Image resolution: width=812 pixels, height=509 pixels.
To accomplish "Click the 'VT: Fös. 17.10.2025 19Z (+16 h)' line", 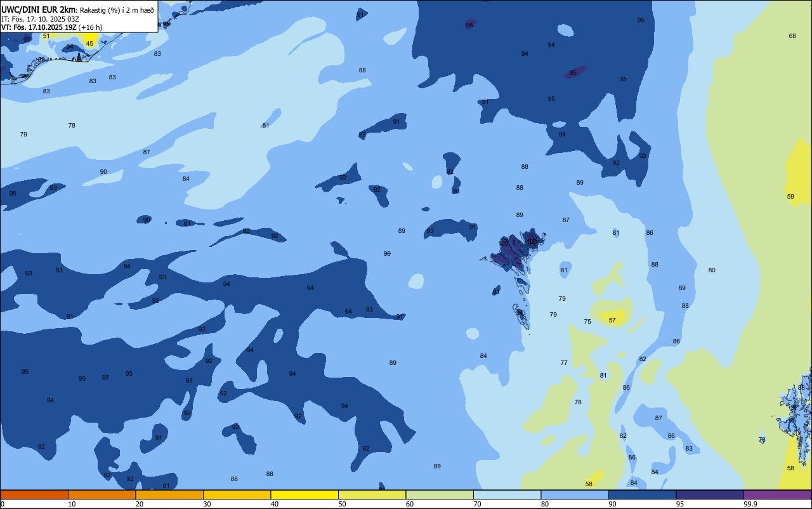I will click(52, 27).
